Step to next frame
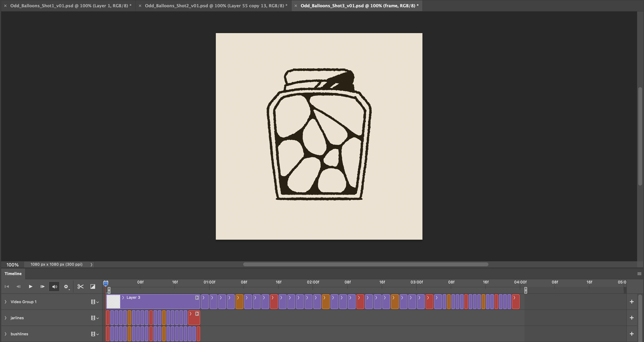Screen dimensions: 644x342 pyautogui.click(x=43, y=287)
